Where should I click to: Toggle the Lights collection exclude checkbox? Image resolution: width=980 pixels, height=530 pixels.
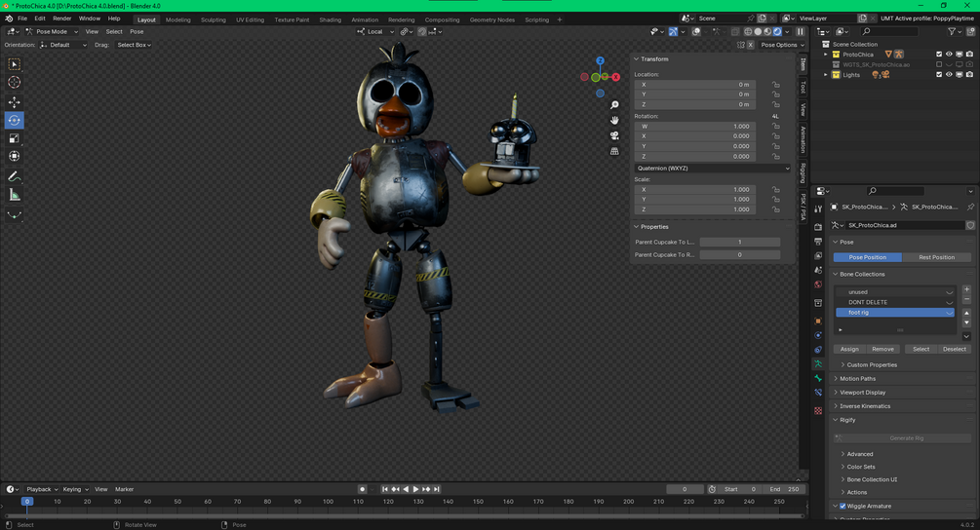tap(939, 74)
